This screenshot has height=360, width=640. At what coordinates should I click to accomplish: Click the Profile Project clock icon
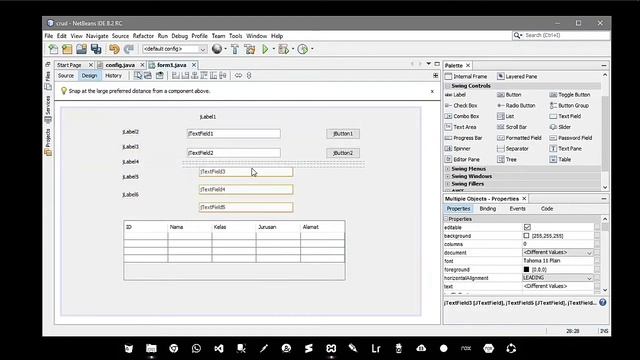pyautogui.click(x=302, y=49)
